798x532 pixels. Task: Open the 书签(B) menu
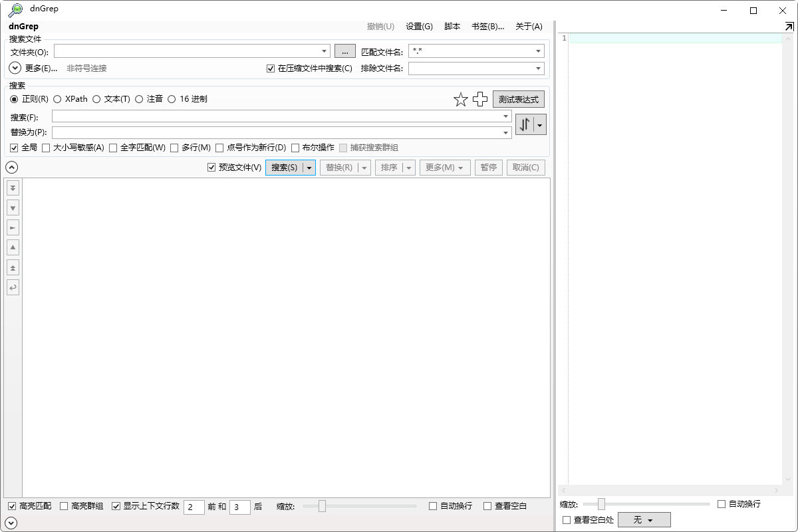coord(487,26)
